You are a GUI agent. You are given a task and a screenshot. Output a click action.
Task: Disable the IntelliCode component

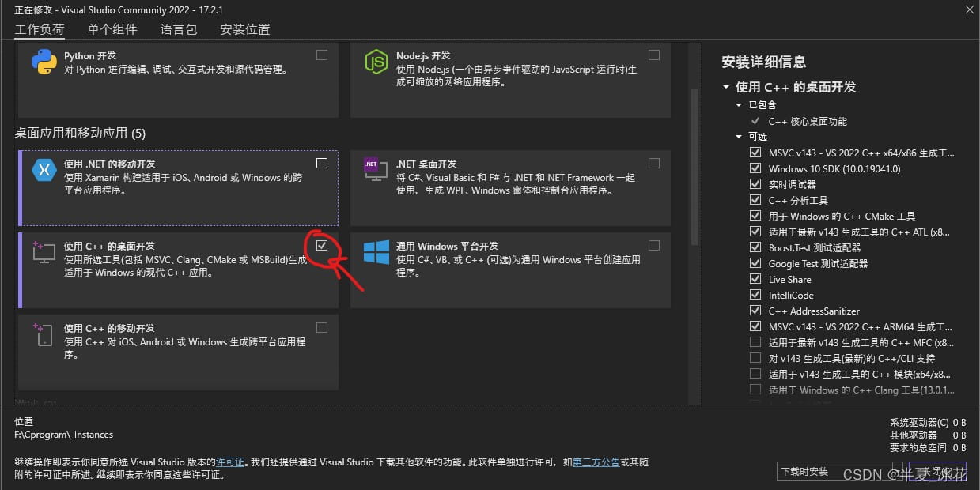pos(755,295)
